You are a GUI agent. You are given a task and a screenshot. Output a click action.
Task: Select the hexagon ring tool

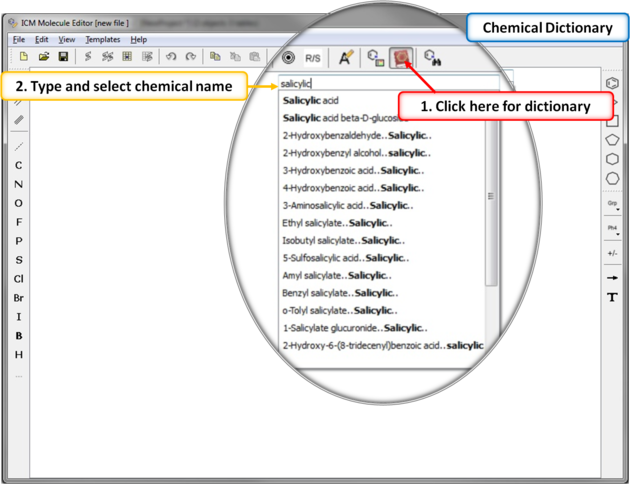(612, 159)
